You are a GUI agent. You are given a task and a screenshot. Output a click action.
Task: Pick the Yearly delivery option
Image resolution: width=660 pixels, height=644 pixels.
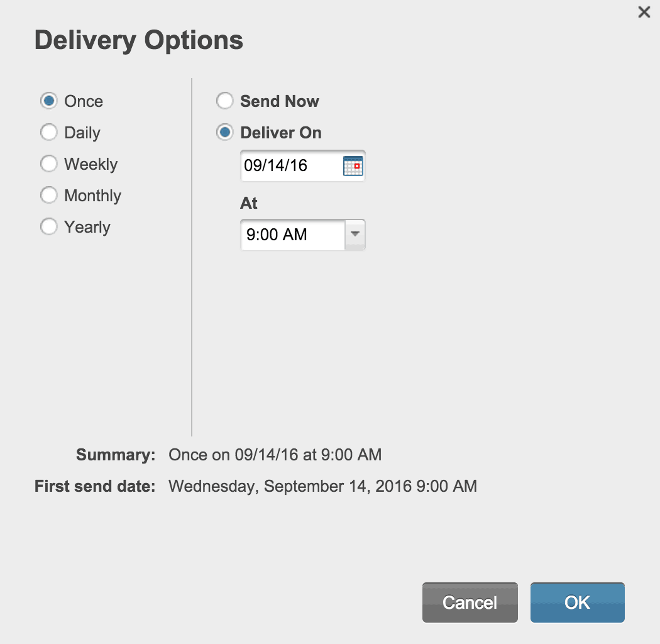pos(48,226)
